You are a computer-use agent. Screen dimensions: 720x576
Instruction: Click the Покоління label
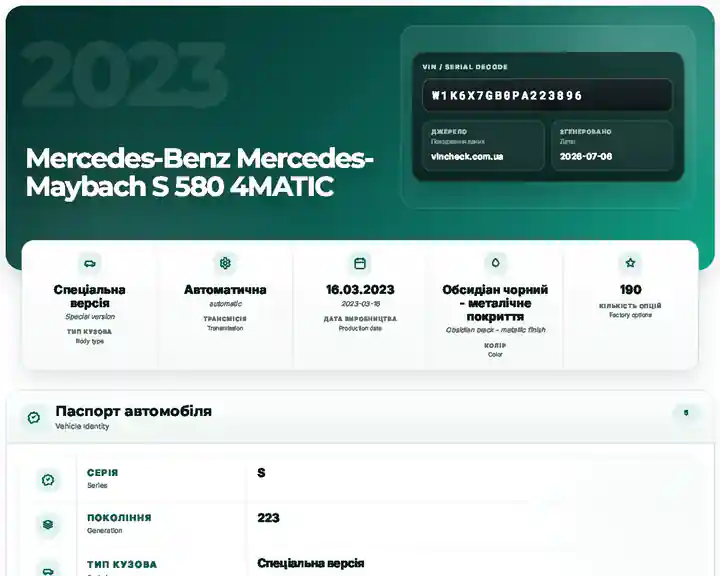click(119, 518)
